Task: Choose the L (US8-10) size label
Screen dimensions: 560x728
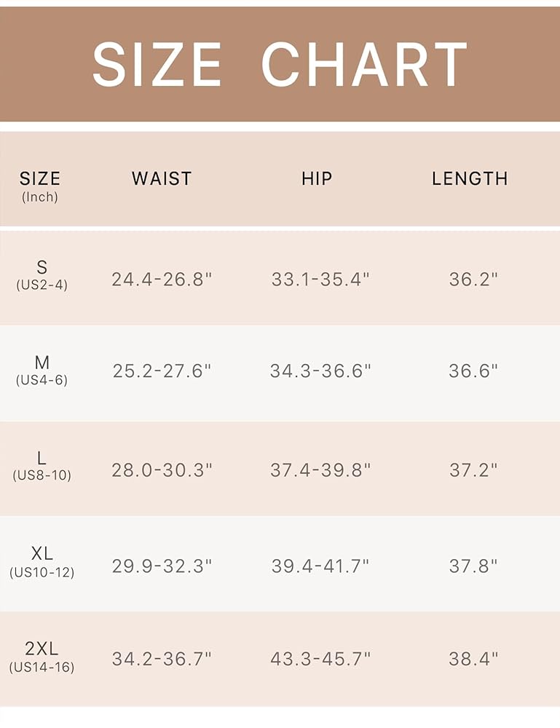Action: [42, 466]
